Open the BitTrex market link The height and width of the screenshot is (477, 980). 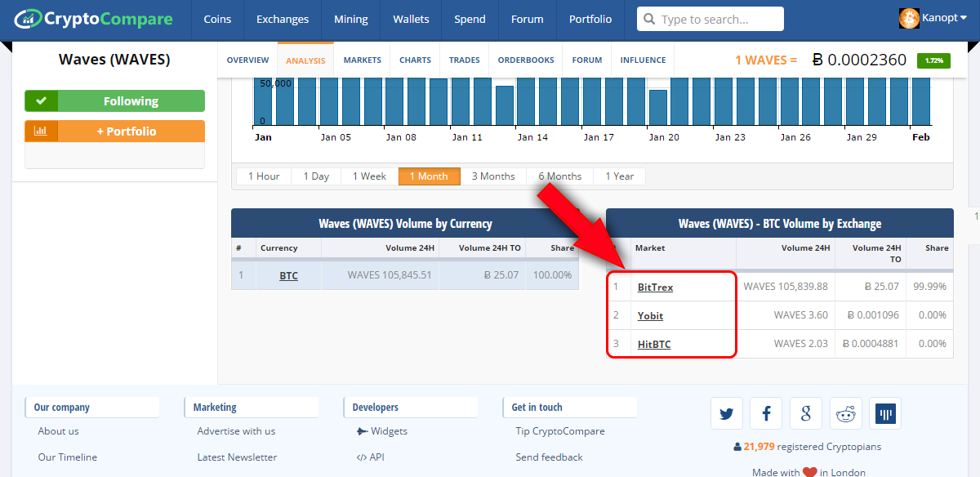tap(655, 288)
